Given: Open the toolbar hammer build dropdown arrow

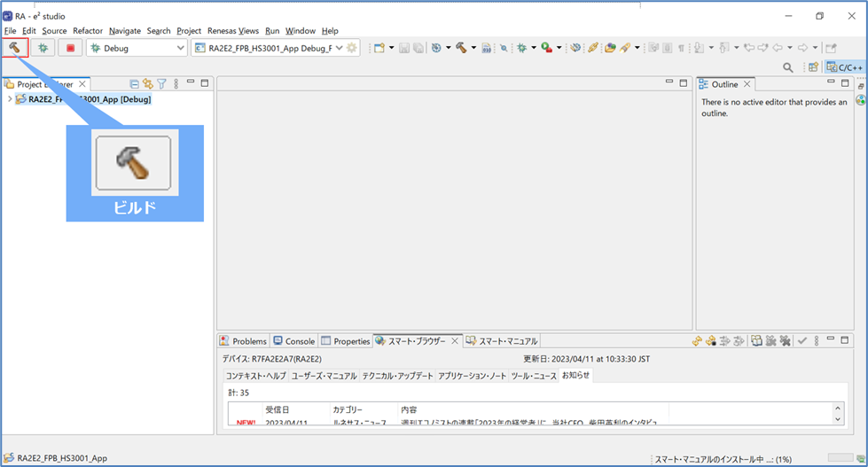Looking at the screenshot, I should [x=473, y=48].
